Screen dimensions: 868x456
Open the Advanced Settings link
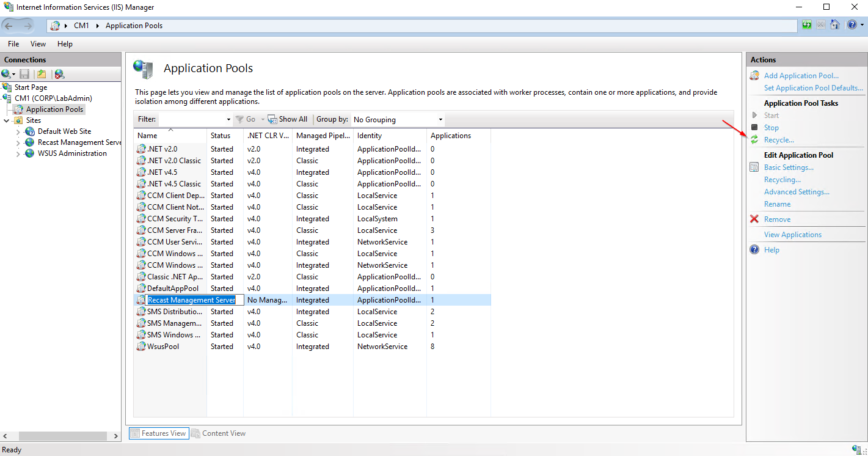797,192
